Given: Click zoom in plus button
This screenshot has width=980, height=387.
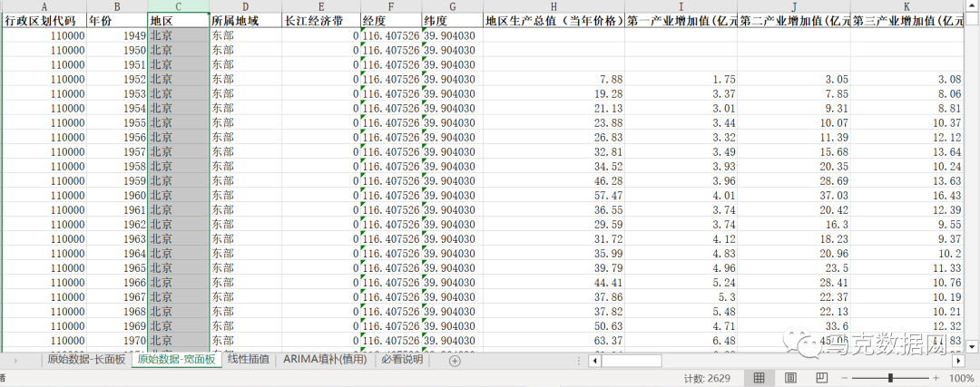Looking at the screenshot, I should pyautogui.click(x=936, y=378).
